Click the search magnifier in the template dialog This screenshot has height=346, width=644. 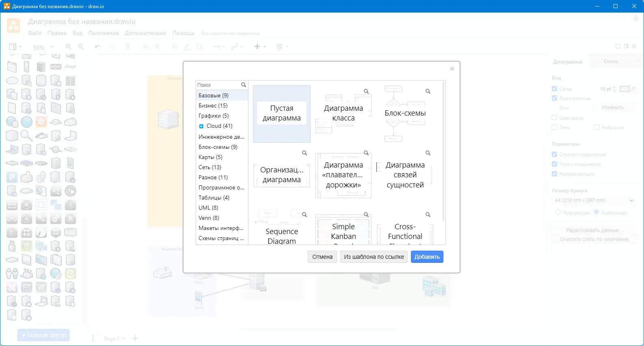click(x=244, y=85)
